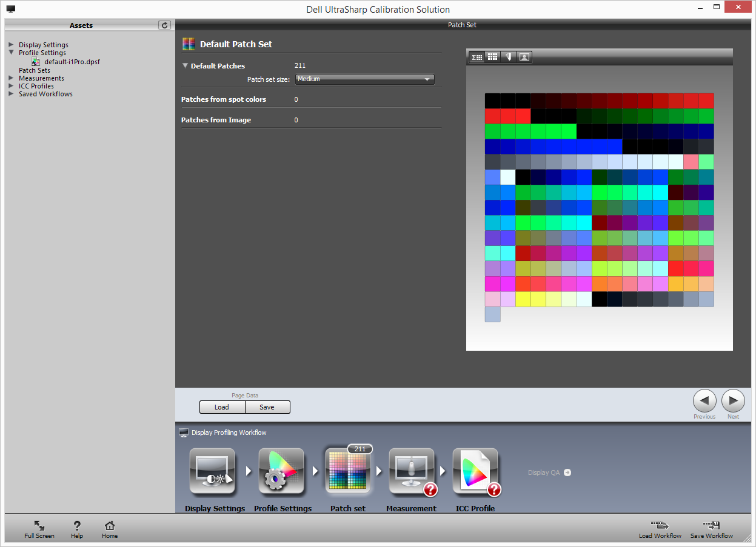Screen dimensions: 756x547
Task: Expand Display Settings in Assets tree
Action: click(x=11, y=45)
